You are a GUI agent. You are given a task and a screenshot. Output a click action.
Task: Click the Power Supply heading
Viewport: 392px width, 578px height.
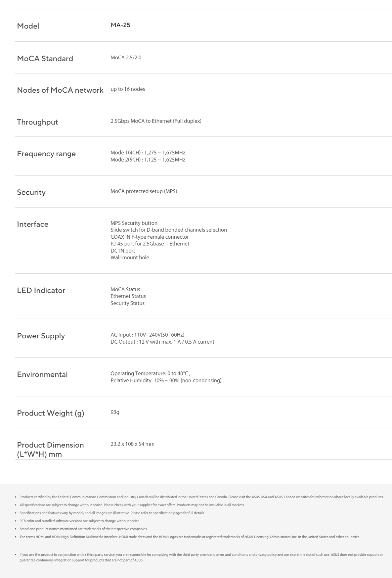41,336
